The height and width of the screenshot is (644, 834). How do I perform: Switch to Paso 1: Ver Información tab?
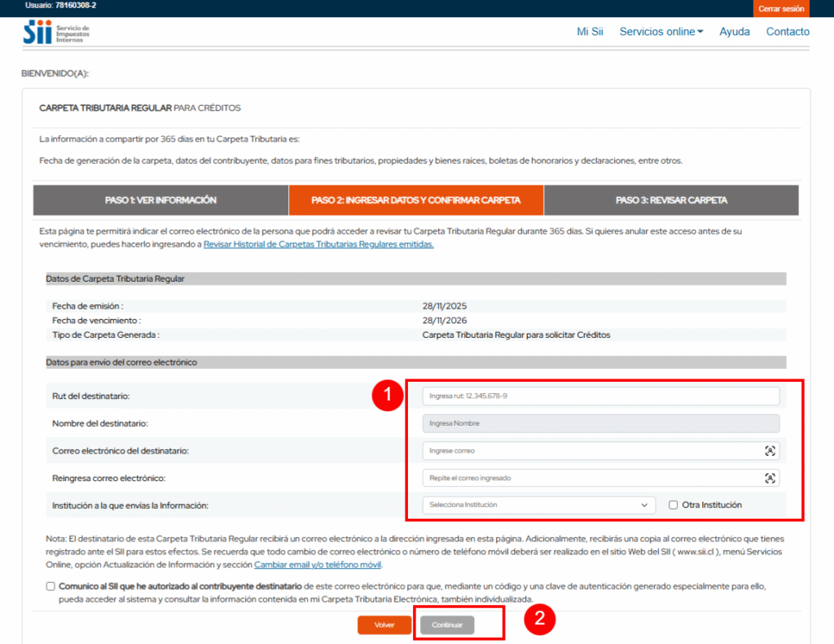tap(160, 200)
